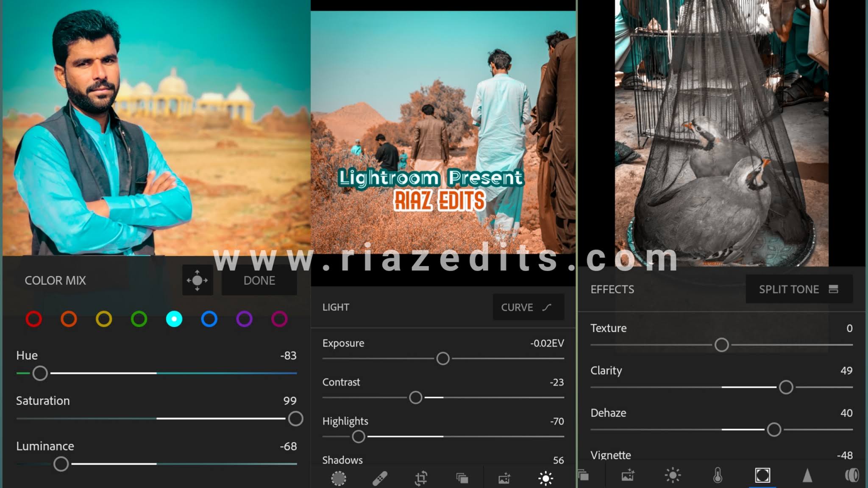Select the green color circle

click(x=139, y=319)
